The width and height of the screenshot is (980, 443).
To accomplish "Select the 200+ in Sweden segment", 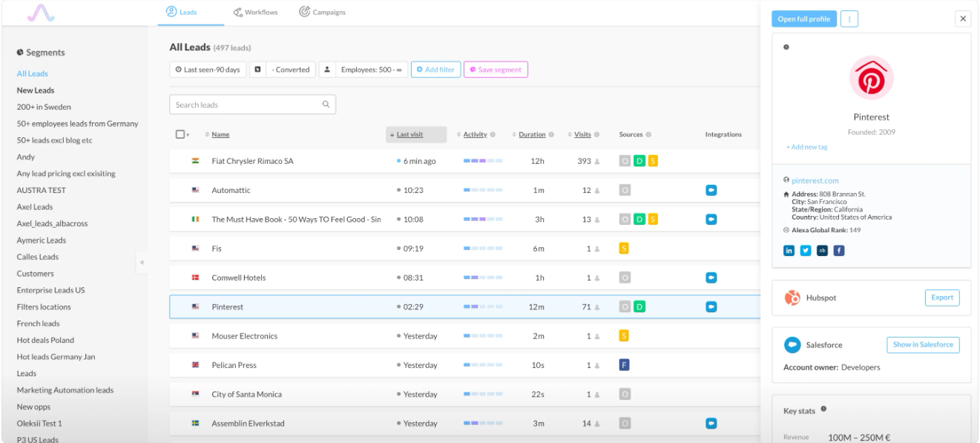I will pyautogui.click(x=44, y=107).
